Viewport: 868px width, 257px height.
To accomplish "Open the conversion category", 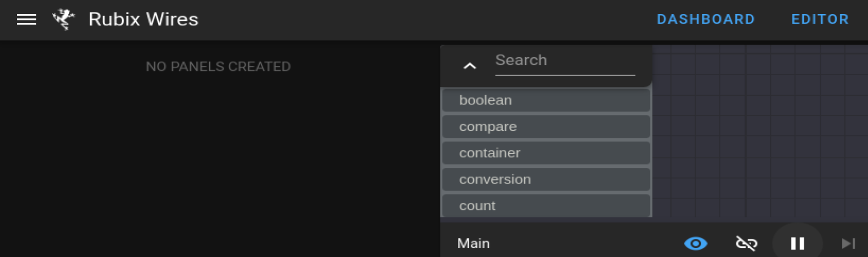I will [x=546, y=179].
